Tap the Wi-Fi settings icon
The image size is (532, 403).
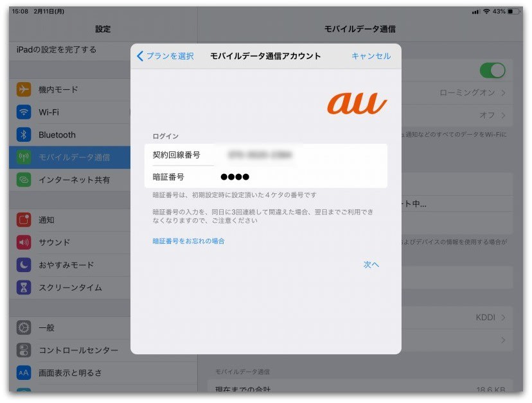(24, 112)
